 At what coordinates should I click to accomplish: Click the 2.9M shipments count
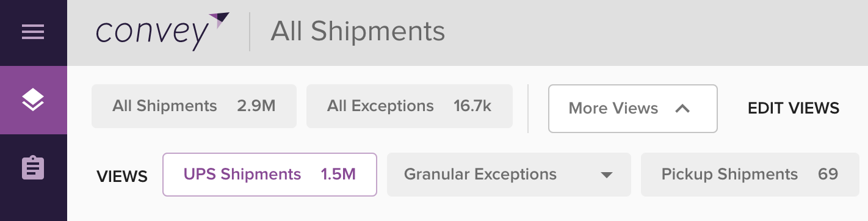pos(256,106)
